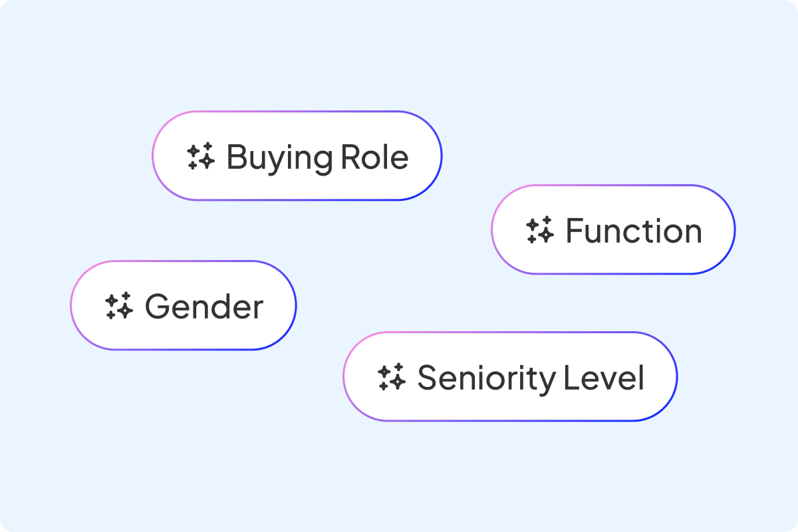Click the sparkle icon beside Seniority Level

(392, 377)
